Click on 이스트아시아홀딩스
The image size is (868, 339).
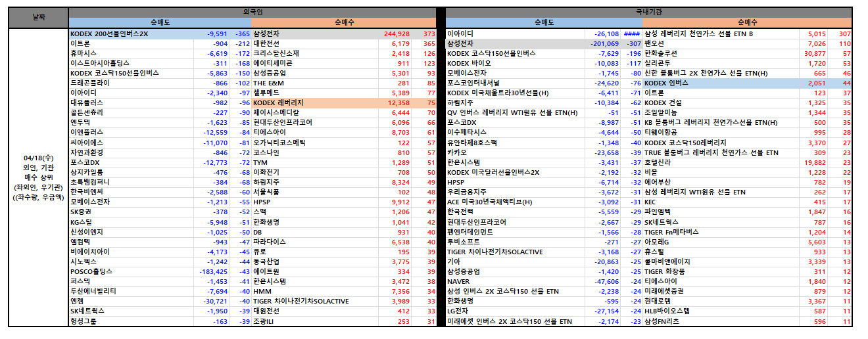131,63
